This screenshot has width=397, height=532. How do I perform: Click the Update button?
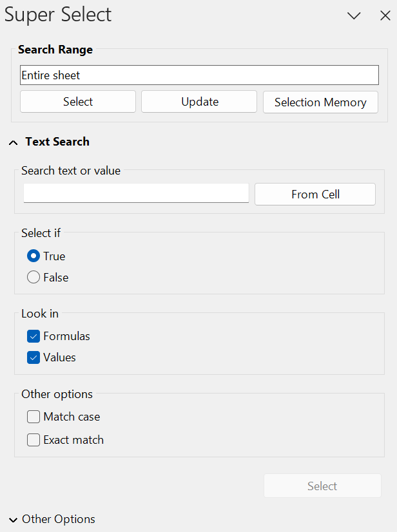coord(200,102)
